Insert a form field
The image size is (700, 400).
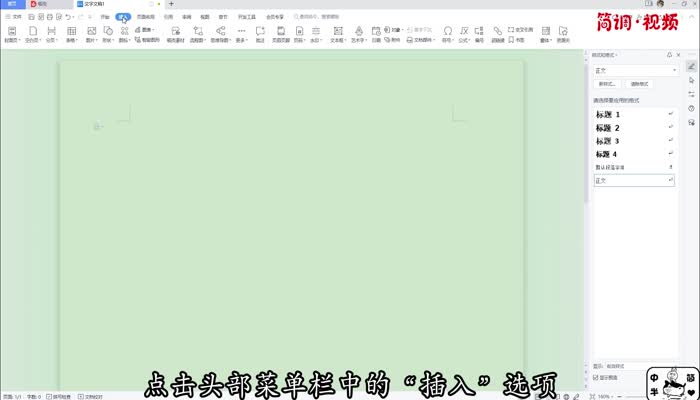click(546, 34)
